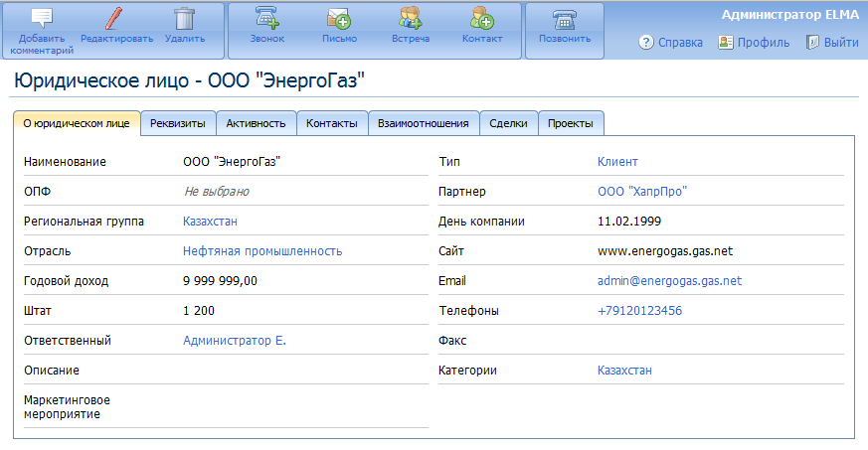Open the Контакты tab
Viewport: 868px width, 450px height.
tap(331, 123)
